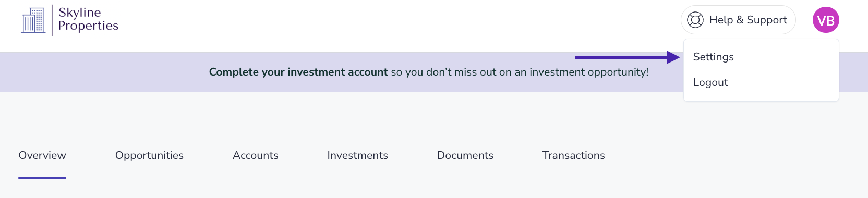Screen dimensions: 868x198
Task: View the Documents tab
Action: [x=465, y=155]
